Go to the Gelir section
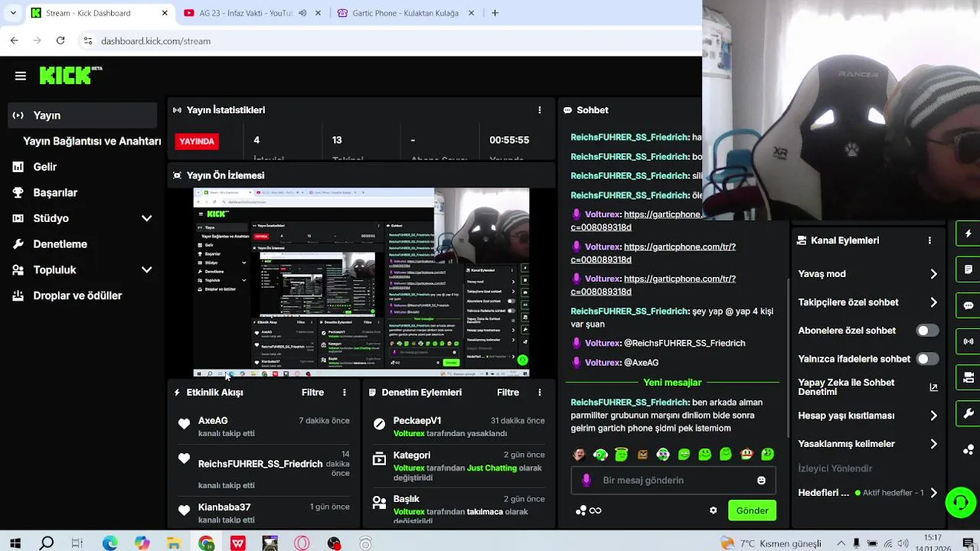 tap(44, 167)
